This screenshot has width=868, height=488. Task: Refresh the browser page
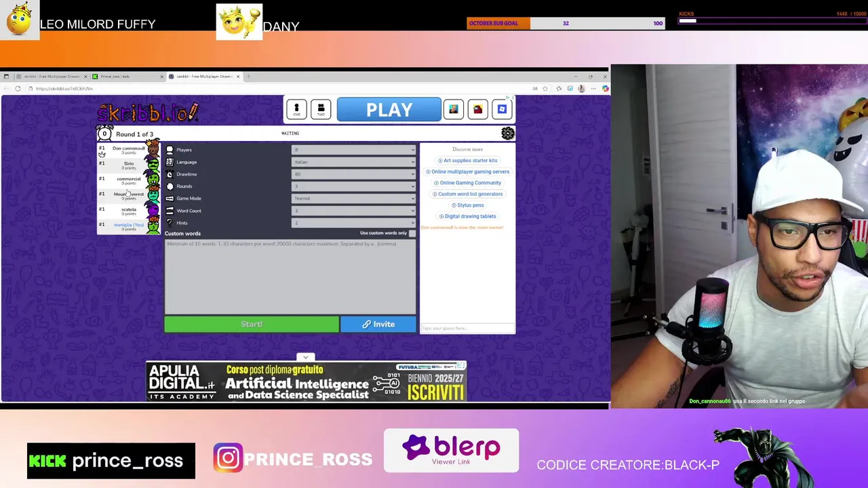pos(18,89)
